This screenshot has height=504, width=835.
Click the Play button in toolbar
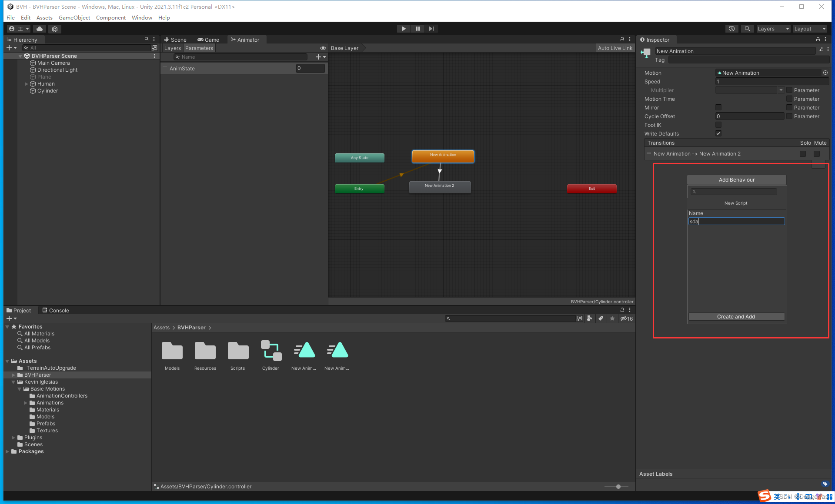(x=404, y=29)
